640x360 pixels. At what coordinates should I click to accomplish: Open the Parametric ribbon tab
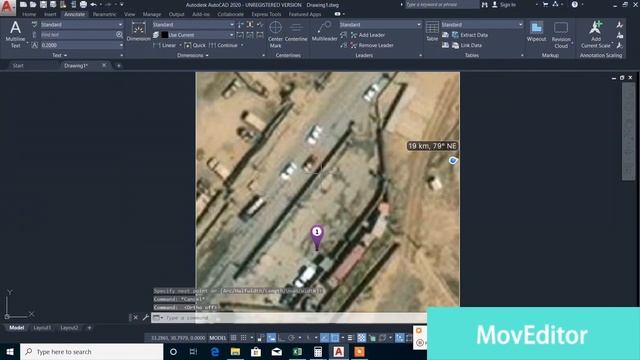click(x=104, y=14)
